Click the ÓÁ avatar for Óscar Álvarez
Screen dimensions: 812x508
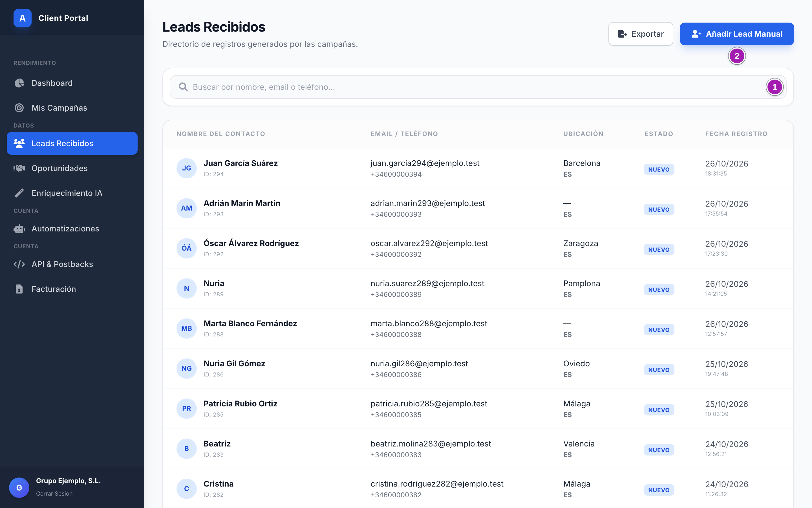[187, 248]
